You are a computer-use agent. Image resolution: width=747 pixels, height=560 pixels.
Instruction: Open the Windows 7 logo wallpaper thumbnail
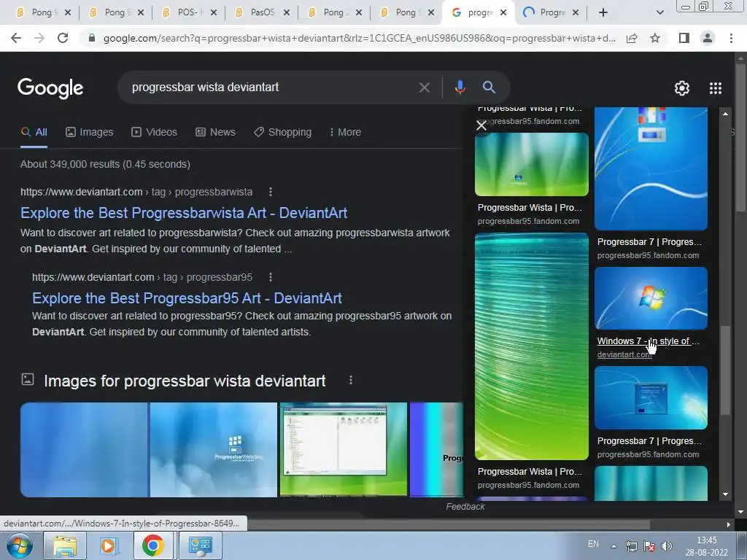[651, 298]
